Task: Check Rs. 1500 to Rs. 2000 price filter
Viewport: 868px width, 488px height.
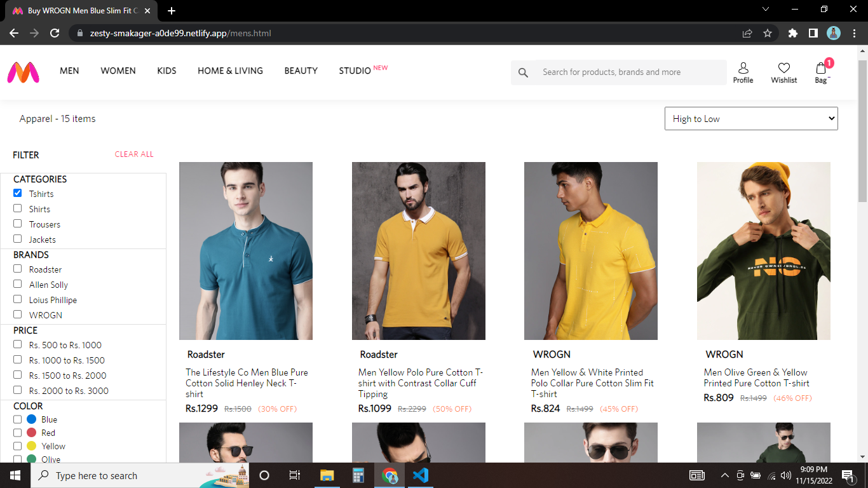Action: 18,375
